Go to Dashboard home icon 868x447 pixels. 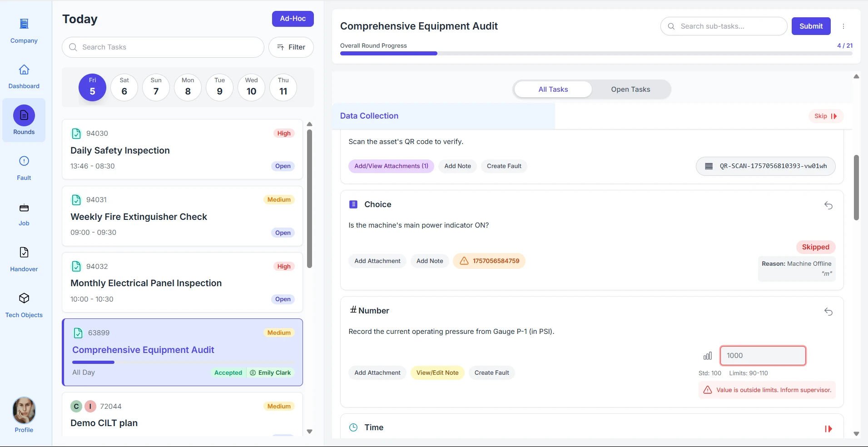tap(24, 70)
